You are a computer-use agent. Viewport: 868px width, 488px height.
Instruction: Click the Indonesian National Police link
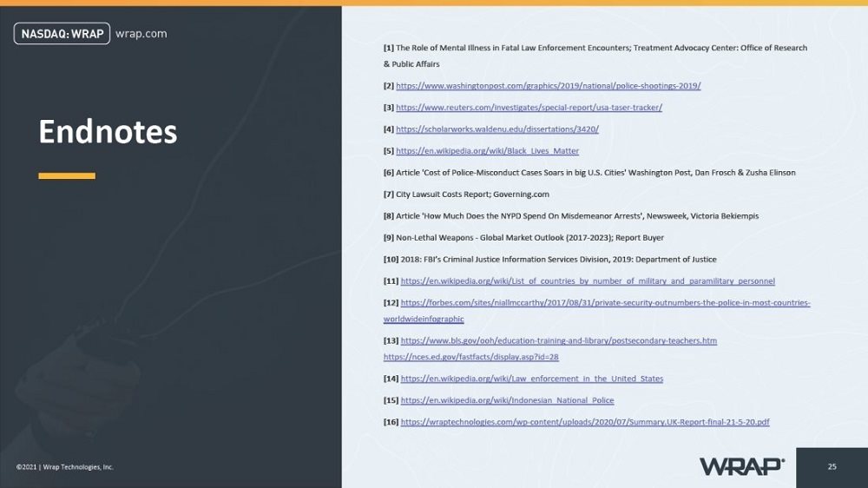tap(507, 400)
